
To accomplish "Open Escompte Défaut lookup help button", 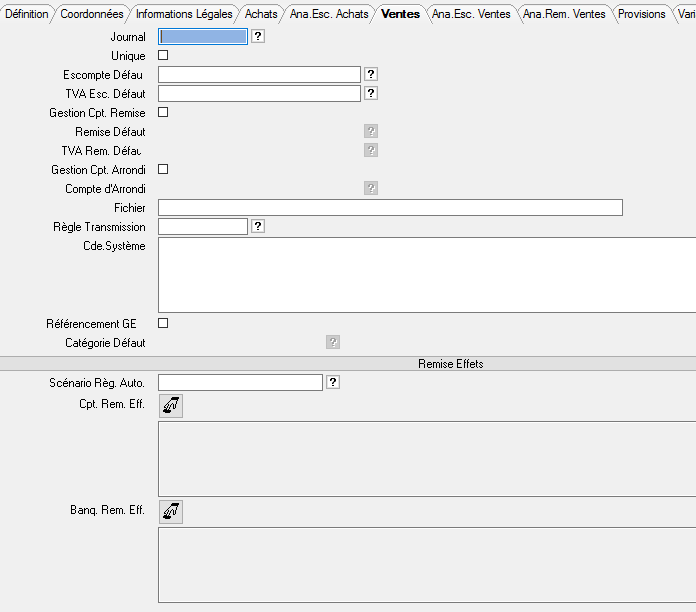I will click(x=371, y=75).
